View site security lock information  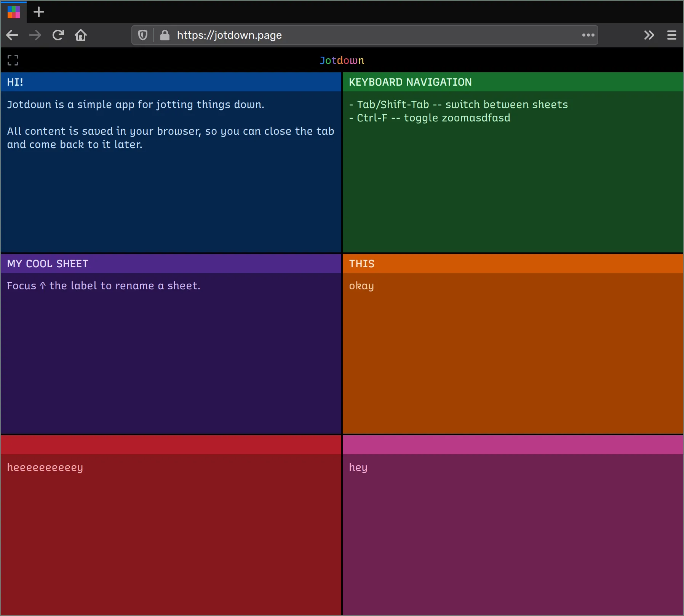[165, 35]
